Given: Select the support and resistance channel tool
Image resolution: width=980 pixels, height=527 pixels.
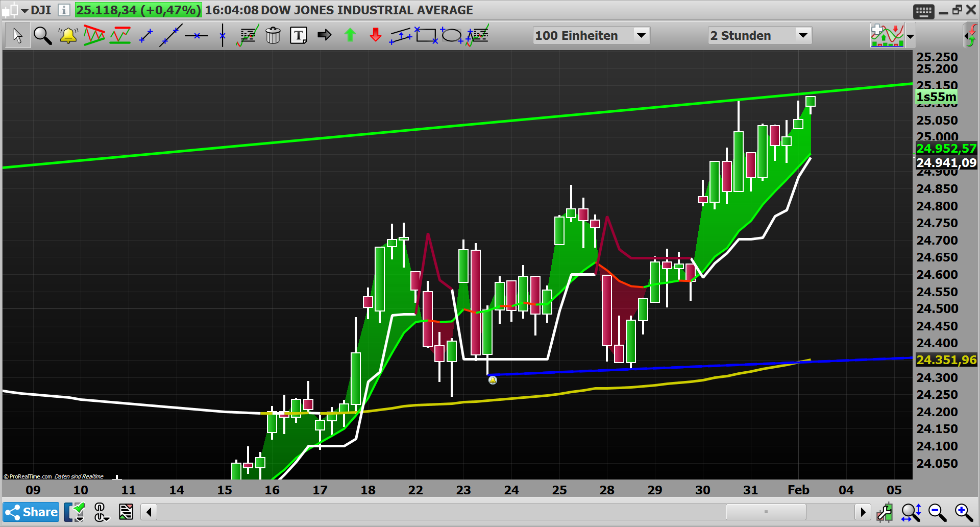Looking at the screenshot, I should [120, 36].
